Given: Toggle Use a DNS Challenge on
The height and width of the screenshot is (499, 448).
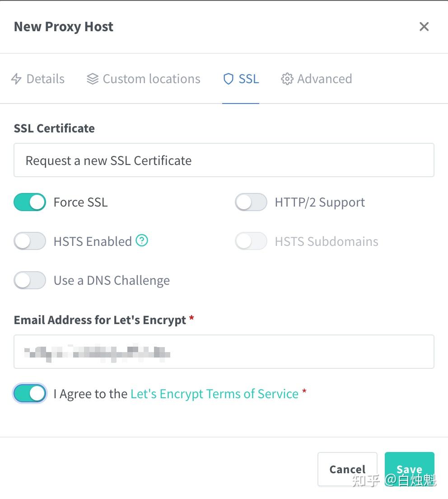Looking at the screenshot, I should click(x=29, y=280).
